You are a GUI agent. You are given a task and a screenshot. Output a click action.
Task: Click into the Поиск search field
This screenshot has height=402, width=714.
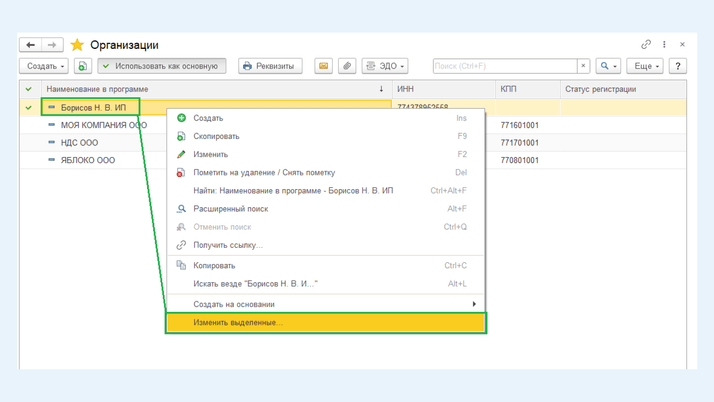pyautogui.click(x=504, y=66)
